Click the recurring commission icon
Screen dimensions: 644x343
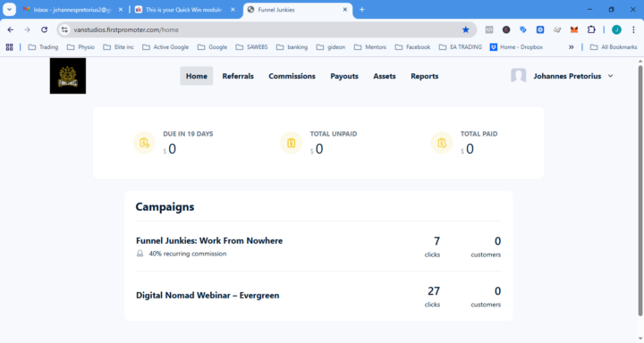click(140, 254)
